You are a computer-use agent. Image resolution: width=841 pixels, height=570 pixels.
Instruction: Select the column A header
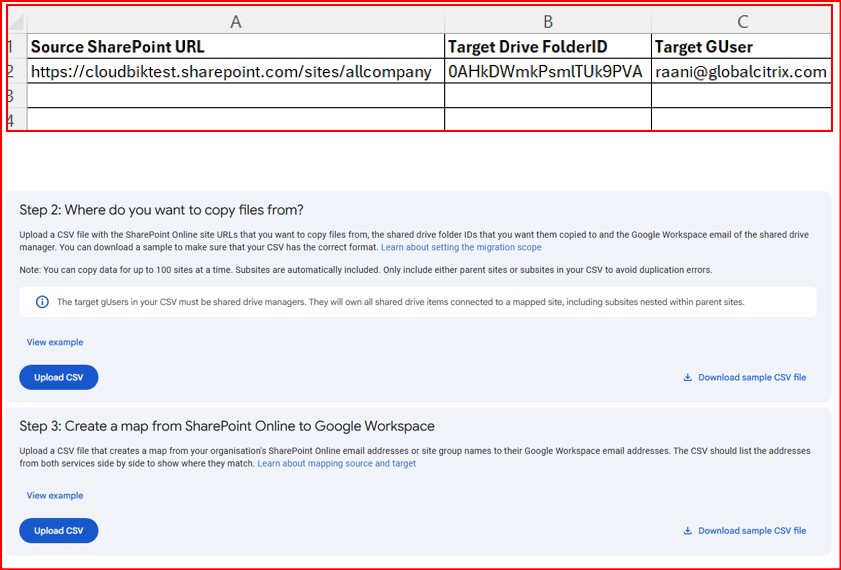(235, 21)
